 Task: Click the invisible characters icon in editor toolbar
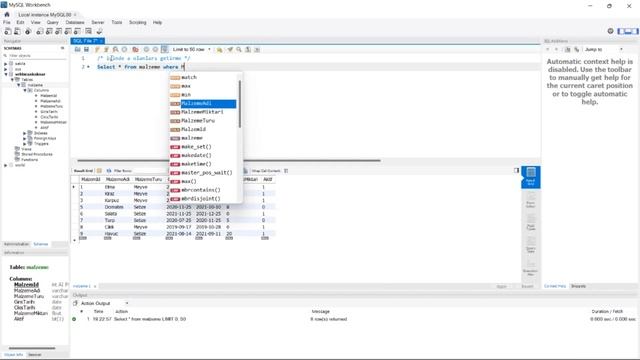pyautogui.click(x=248, y=49)
